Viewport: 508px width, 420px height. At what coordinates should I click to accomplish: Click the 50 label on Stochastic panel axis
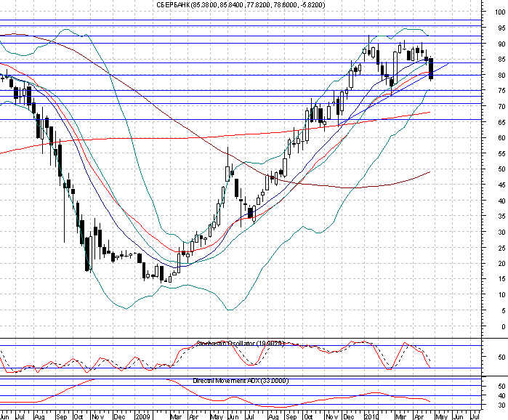tap(501, 358)
